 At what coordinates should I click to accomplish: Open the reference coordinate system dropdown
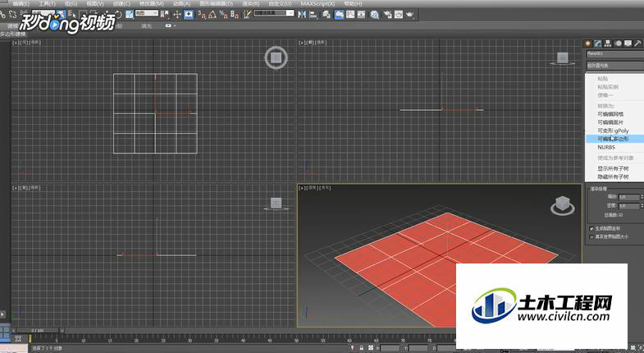(x=147, y=13)
